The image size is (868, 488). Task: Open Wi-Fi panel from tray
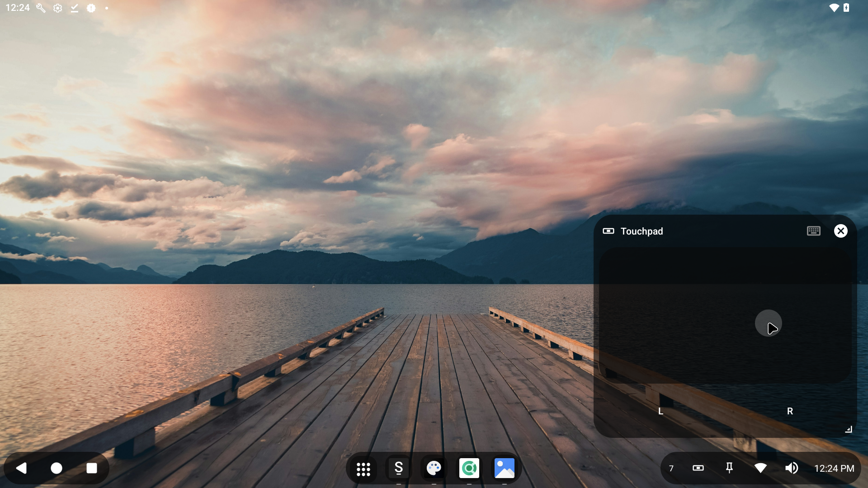760,468
